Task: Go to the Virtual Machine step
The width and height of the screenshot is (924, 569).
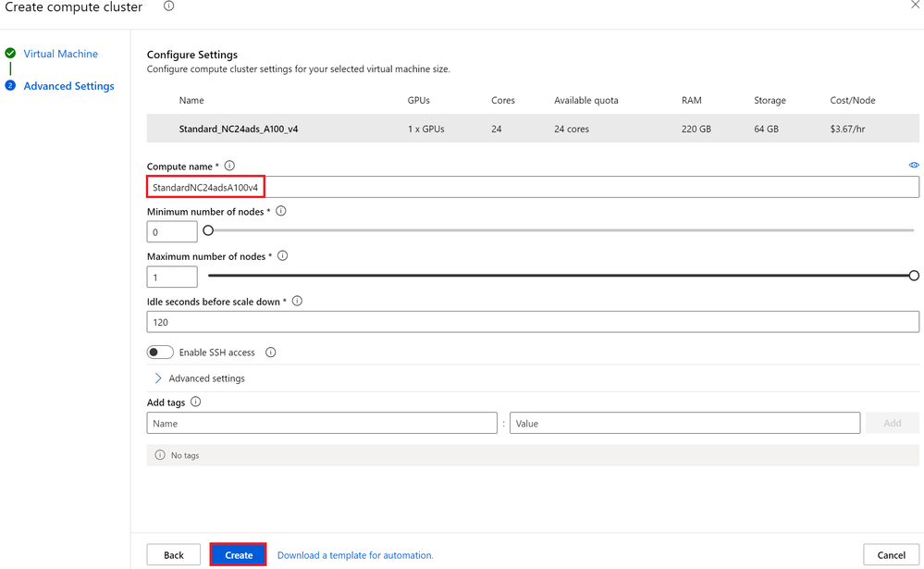Action: coord(61,54)
